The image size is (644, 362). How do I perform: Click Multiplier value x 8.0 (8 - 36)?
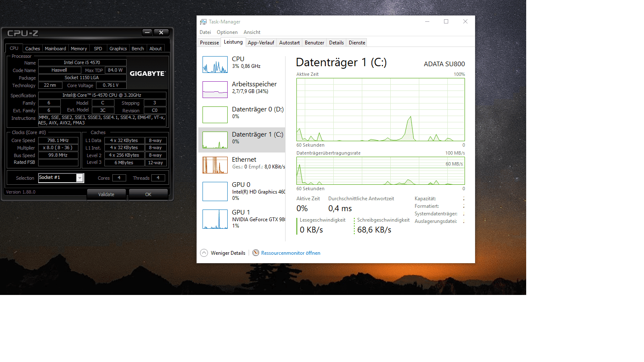[58, 147]
